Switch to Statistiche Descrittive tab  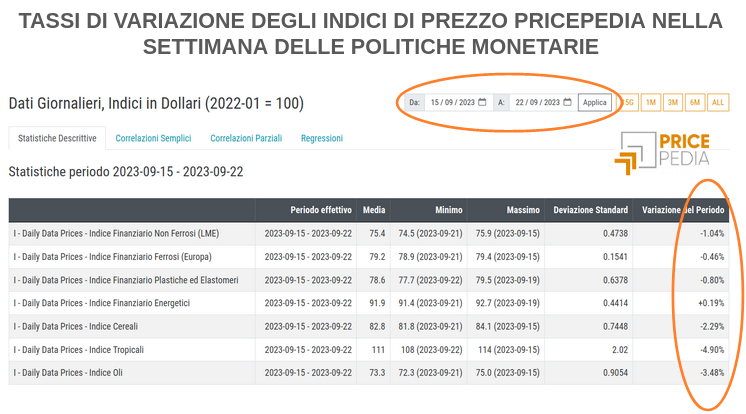point(57,138)
